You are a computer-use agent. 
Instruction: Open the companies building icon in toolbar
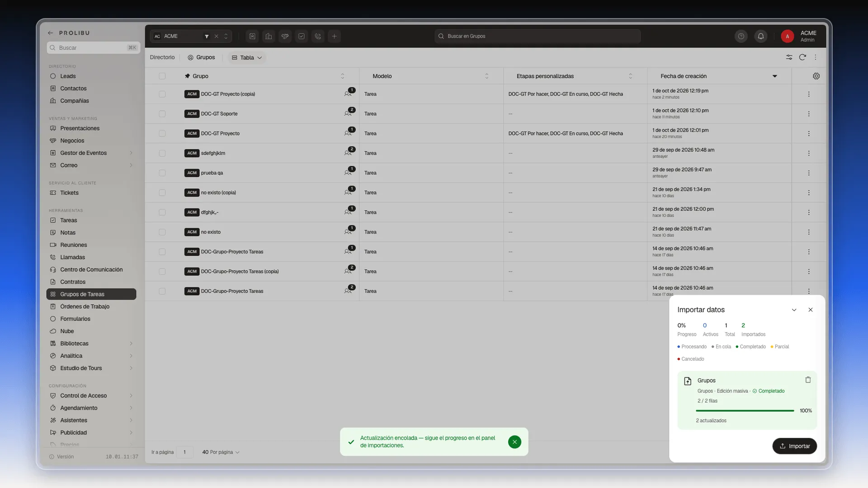[269, 36]
